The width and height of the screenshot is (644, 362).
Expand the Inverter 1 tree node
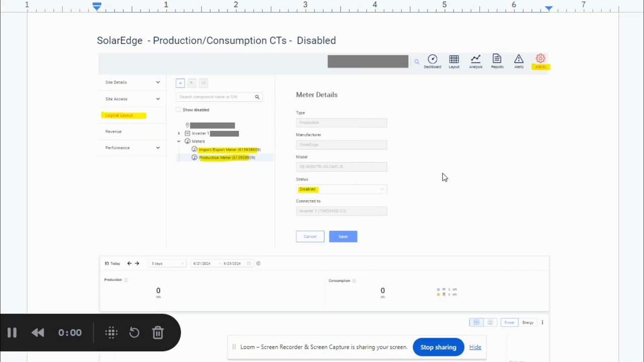click(179, 133)
